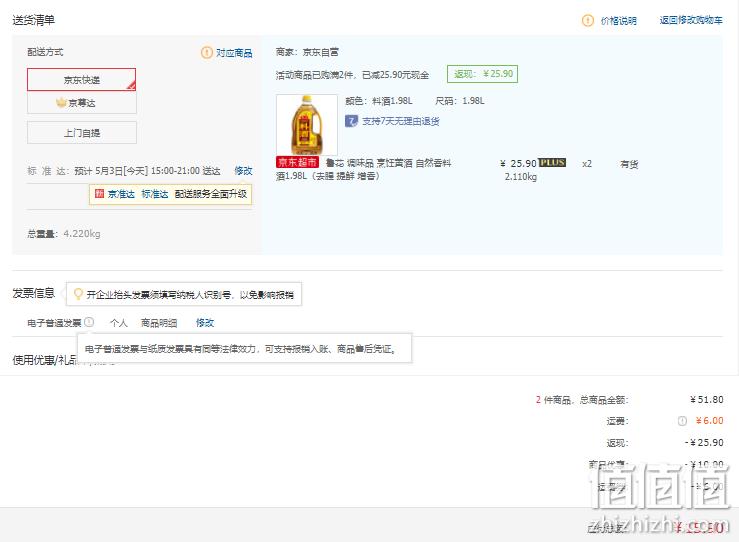Click 总重量 4.220kg text
This screenshot has width=739, height=542.
[x=64, y=234]
